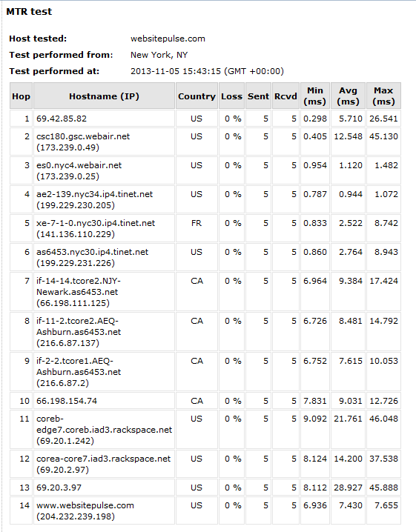
Task: Select the 'Test performed at:' label
Action: [x=54, y=71]
